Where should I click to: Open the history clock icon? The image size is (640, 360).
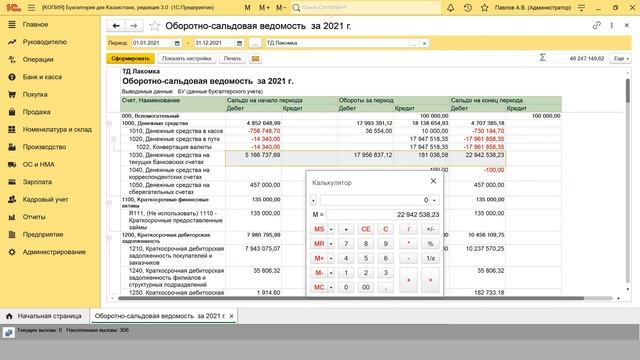[x=468, y=7]
